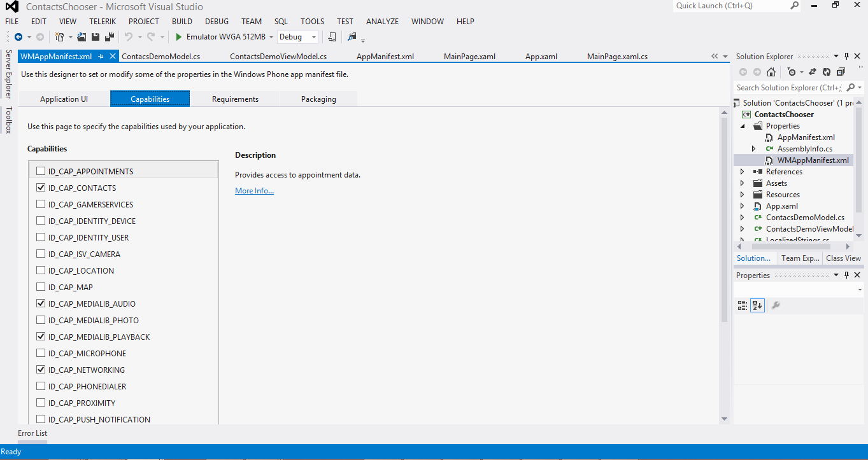Start debugging with the green play icon
Image resolution: width=868 pixels, height=460 pixels.
(x=179, y=37)
